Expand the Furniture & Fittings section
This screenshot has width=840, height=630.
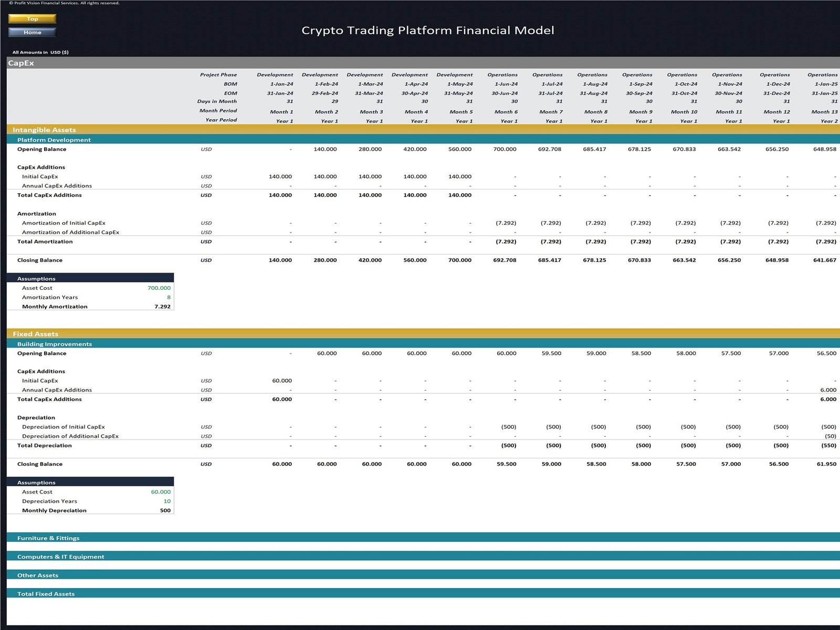click(x=48, y=538)
